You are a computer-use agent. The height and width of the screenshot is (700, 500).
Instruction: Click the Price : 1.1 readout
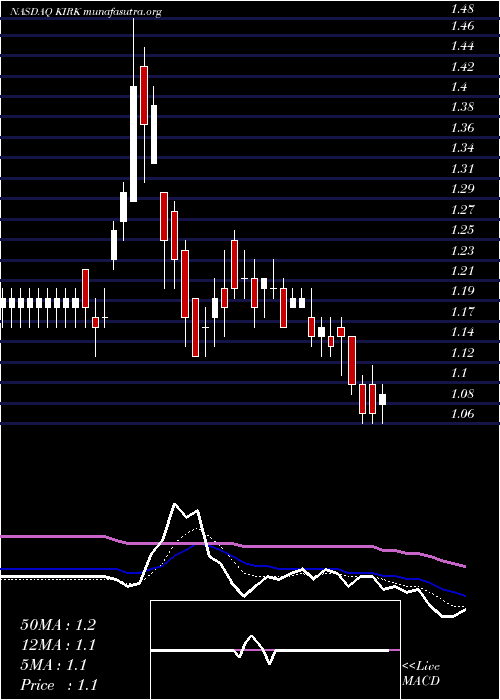pos(58,684)
